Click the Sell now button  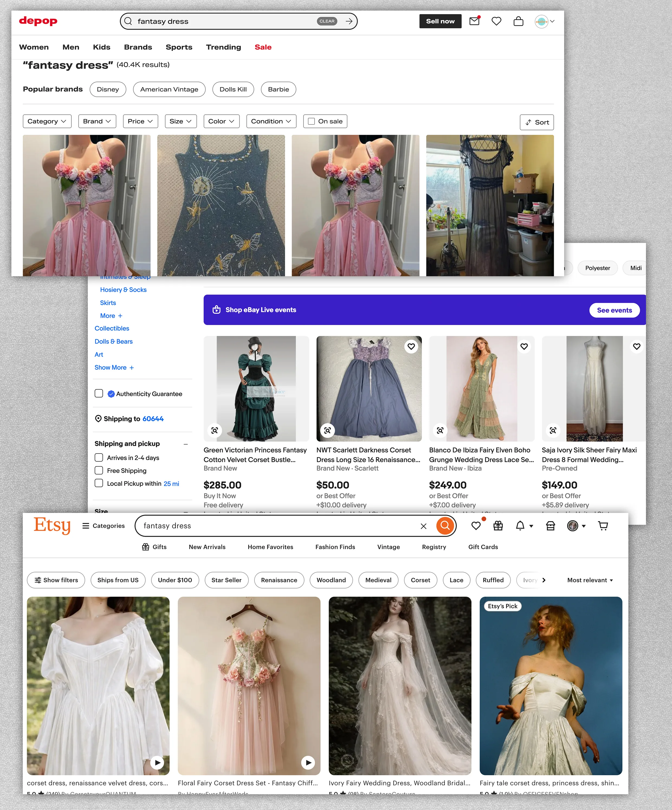(x=440, y=21)
